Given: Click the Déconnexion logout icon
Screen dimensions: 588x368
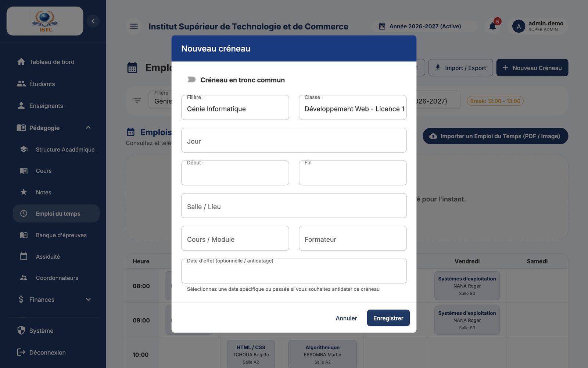Looking at the screenshot, I should [x=21, y=352].
